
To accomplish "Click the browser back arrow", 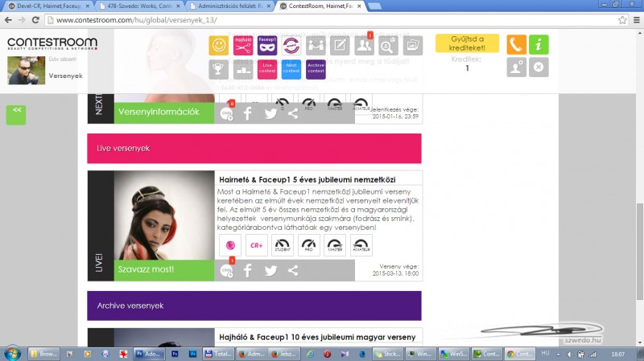I will (8, 19).
